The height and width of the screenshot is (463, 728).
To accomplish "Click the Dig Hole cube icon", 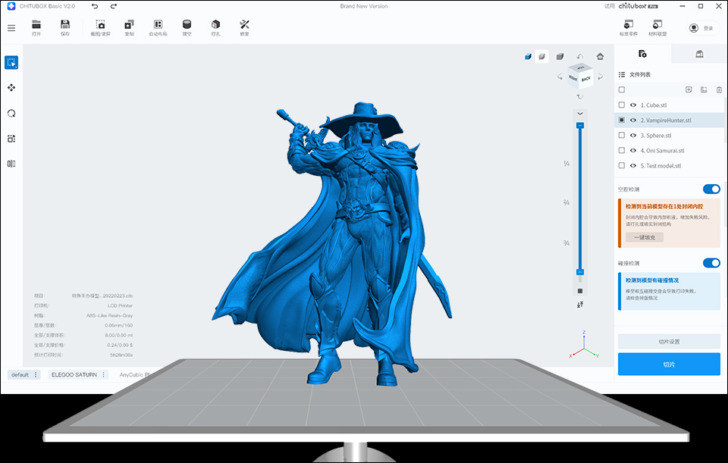I will (x=215, y=25).
